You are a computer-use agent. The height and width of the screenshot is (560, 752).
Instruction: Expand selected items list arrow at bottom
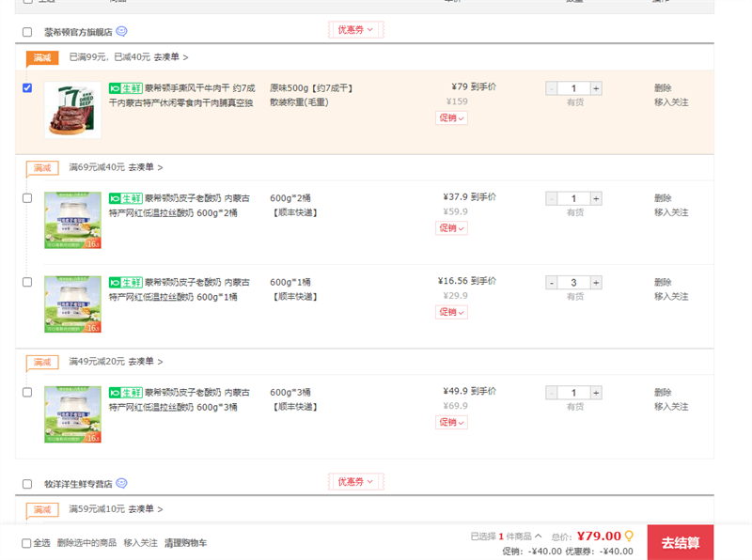(538, 537)
